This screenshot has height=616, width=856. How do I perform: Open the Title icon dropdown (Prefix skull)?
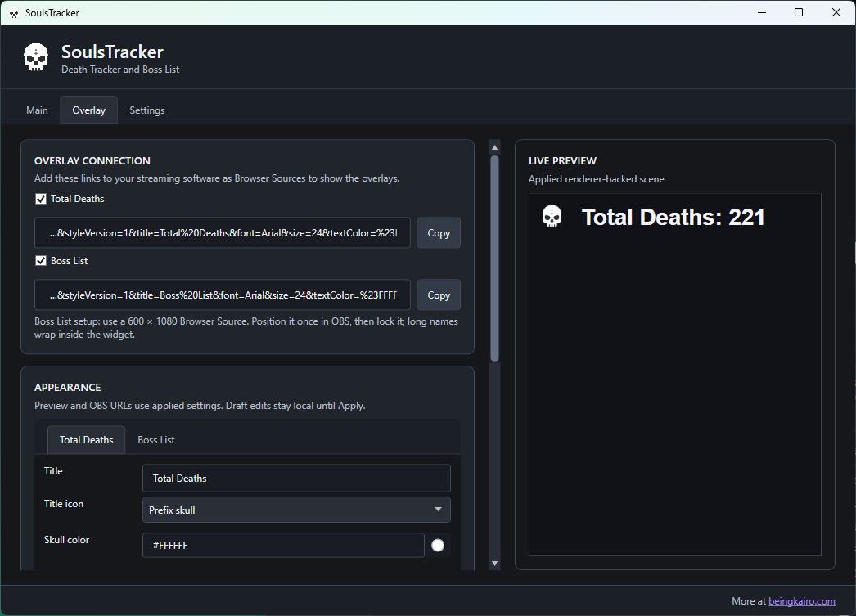(296, 510)
